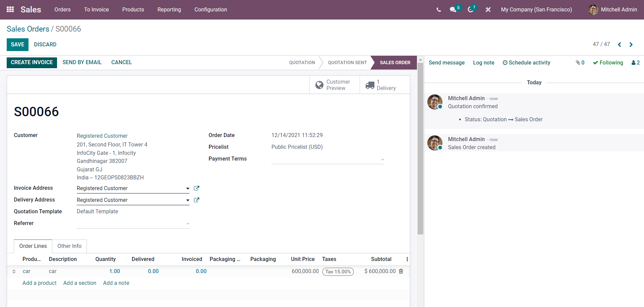Click the SAVE button
Image resolution: width=644 pixels, height=307 pixels.
(x=17, y=45)
